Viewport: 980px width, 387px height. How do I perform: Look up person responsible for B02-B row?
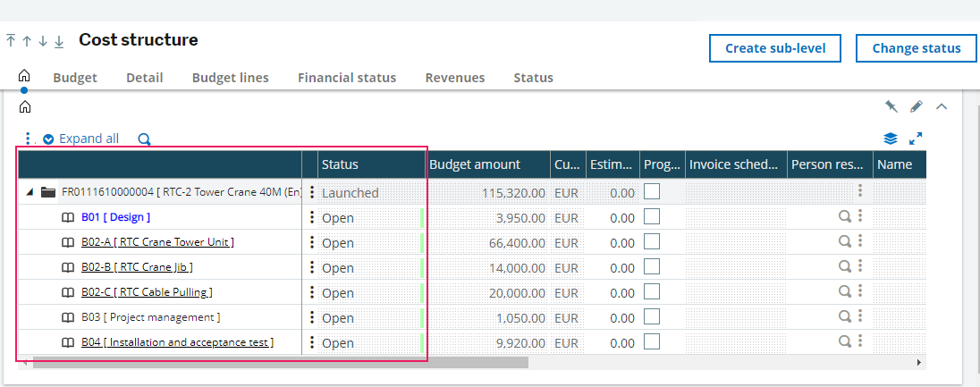(x=845, y=266)
